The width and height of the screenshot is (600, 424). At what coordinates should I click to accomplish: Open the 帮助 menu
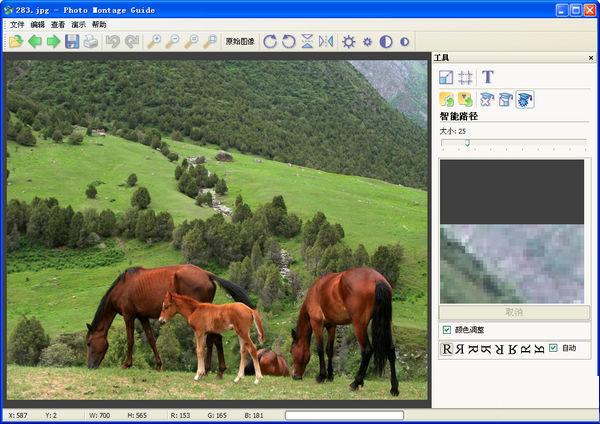pyautogui.click(x=99, y=24)
